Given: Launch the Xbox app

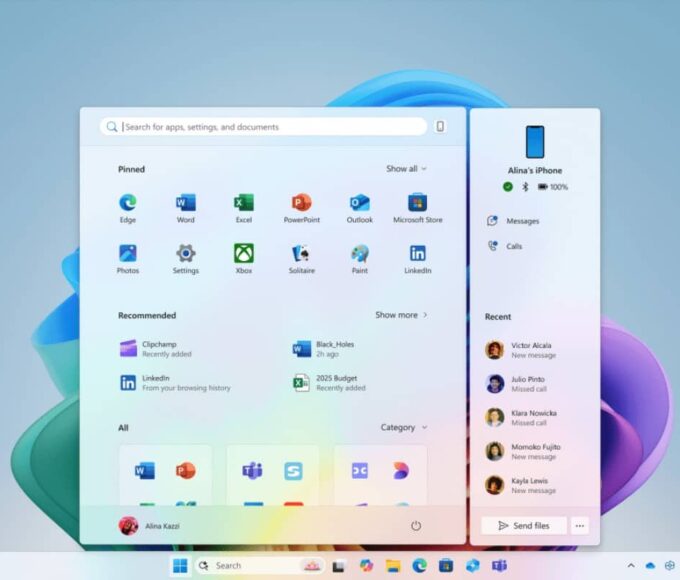Looking at the screenshot, I should pyautogui.click(x=244, y=259).
